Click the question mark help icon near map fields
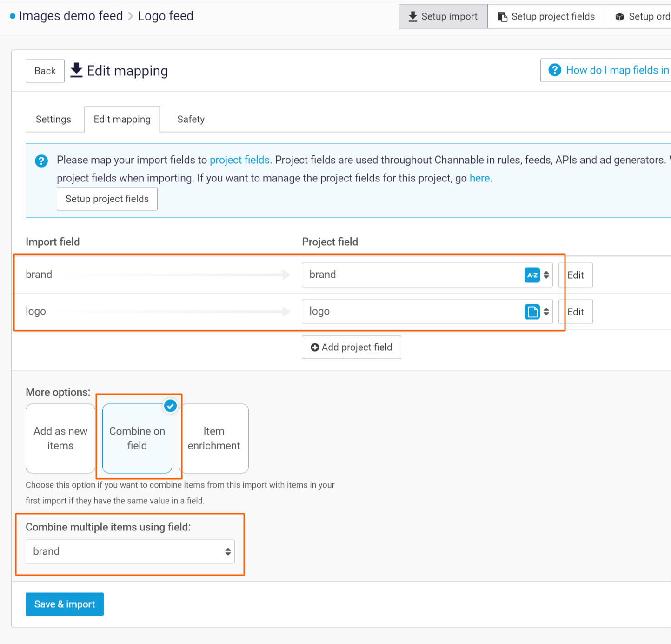 [555, 70]
